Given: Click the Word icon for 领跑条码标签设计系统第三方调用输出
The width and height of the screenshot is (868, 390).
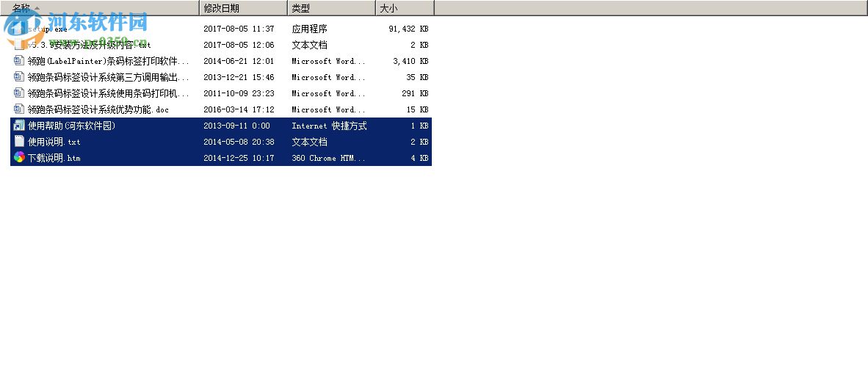Looking at the screenshot, I should point(19,77).
